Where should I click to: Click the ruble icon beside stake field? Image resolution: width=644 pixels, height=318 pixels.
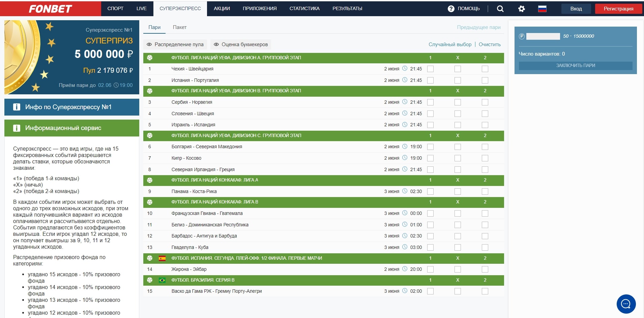coord(522,36)
